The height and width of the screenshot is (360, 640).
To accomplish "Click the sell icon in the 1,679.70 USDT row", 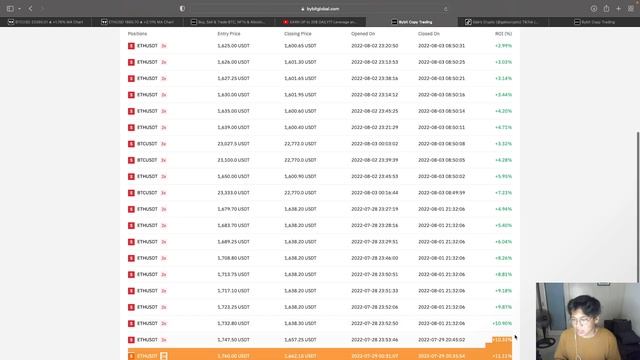I will point(131,209).
